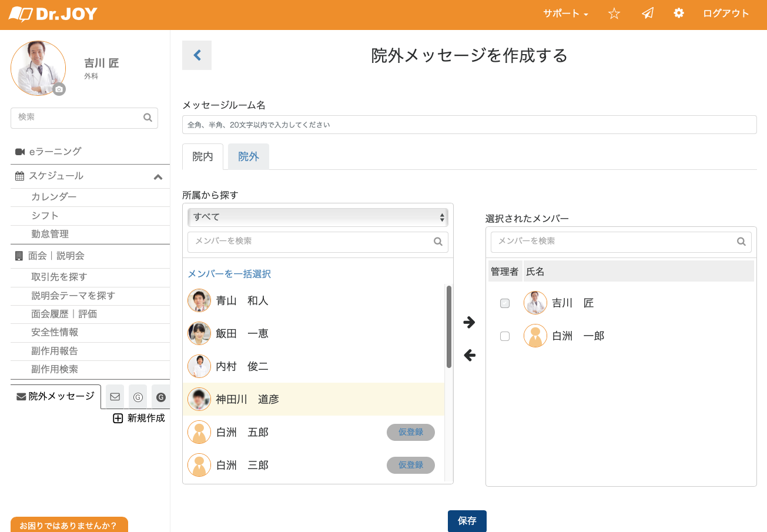Viewport: 767px width, 532px height.
Task: Click the 保存 save button
Action: [x=467, y=521]
